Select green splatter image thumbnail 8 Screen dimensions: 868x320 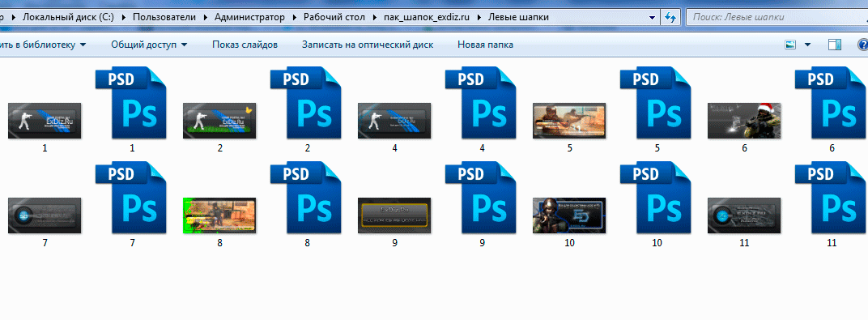219,215
